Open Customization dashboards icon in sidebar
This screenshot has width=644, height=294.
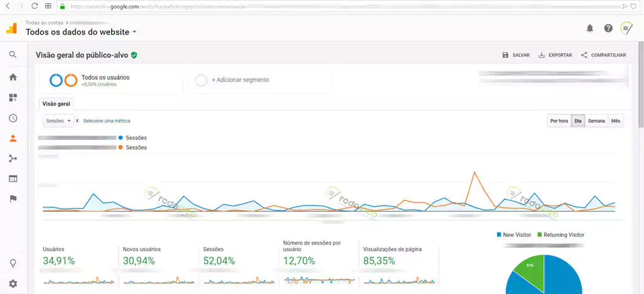point(13,97)
